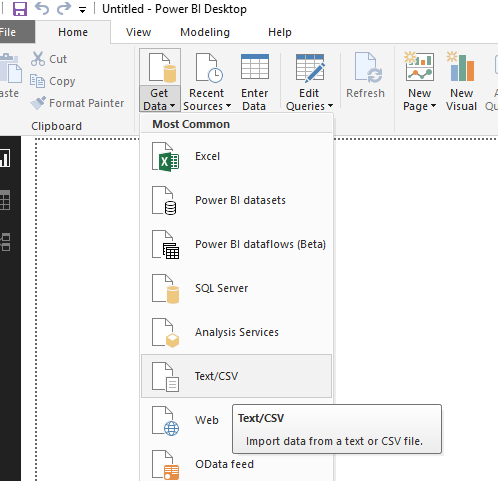Click the Undo arrow icon
The image size is (498, 481).
(42, 8)
